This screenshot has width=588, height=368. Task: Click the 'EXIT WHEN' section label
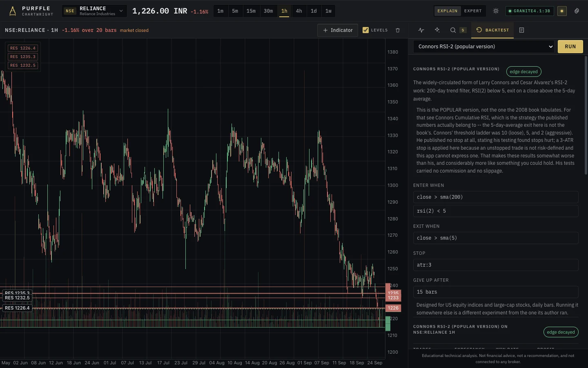click(426, 226)
